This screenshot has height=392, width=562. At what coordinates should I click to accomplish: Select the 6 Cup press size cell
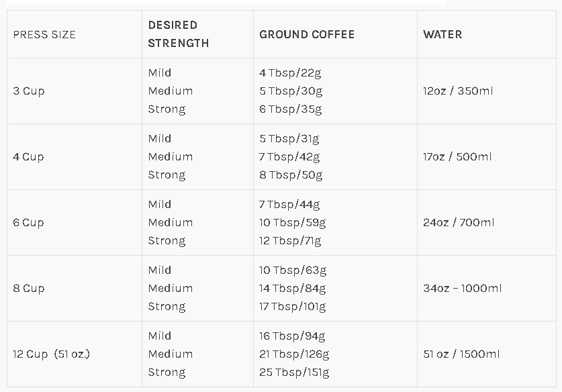28,223
